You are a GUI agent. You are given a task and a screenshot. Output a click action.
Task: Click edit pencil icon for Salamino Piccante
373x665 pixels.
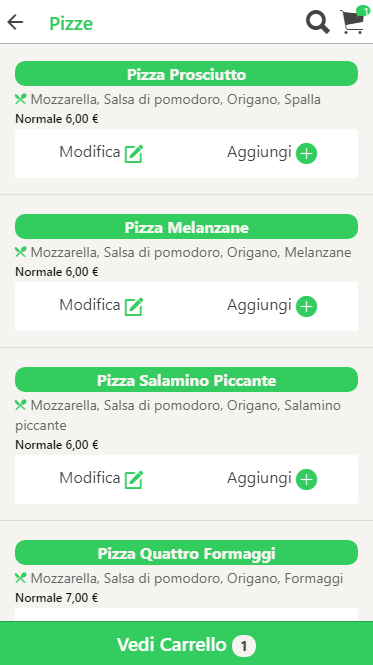[134, 480]
